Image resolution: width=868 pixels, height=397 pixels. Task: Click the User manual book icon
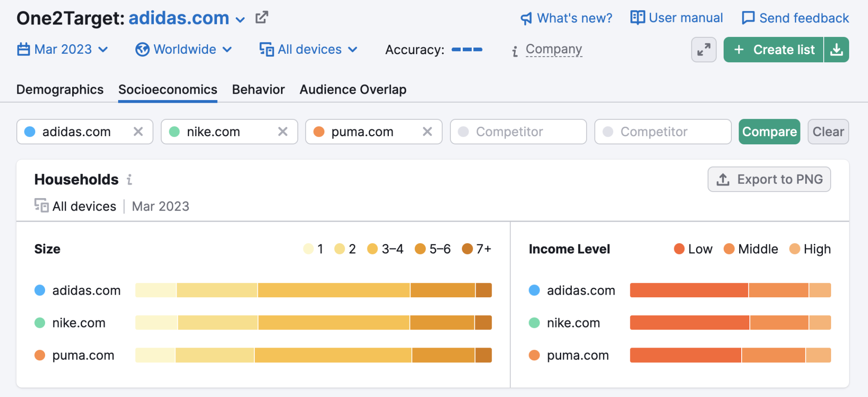coord(638,18)
